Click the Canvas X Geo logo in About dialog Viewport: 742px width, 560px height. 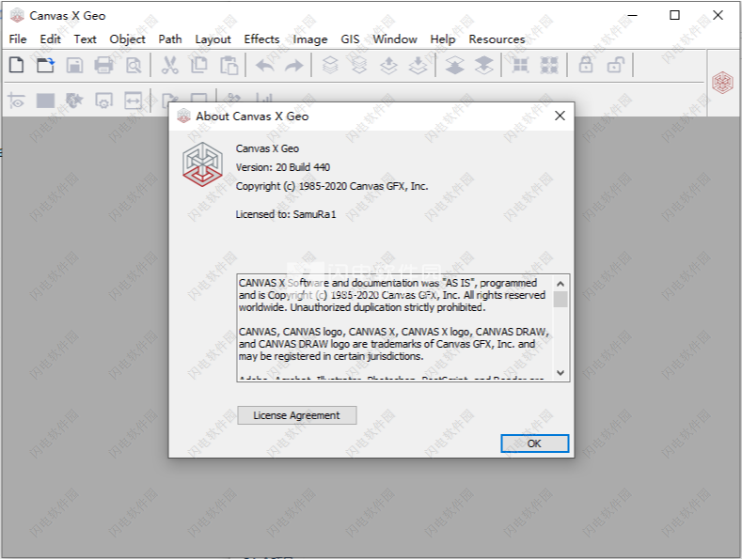(x=202, y=164)
